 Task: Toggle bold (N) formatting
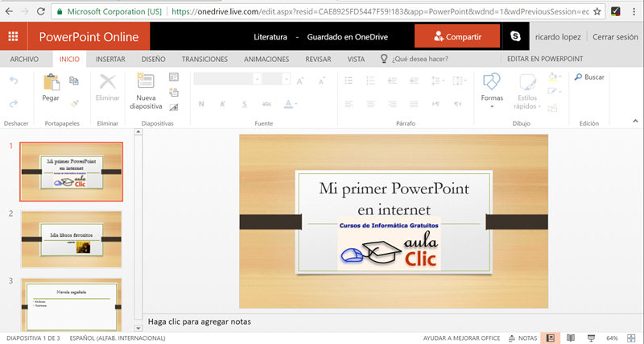coord(201,104)
